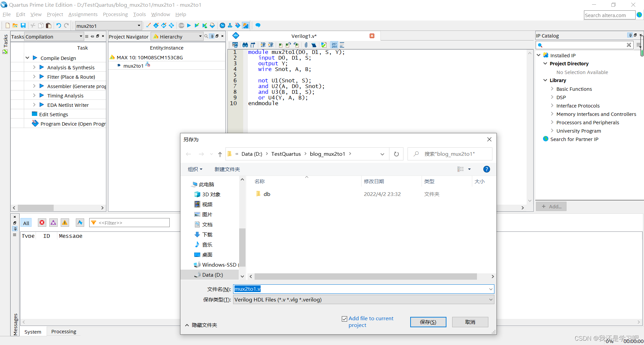
Task: Click the file name input field
Action: [363, 289]
